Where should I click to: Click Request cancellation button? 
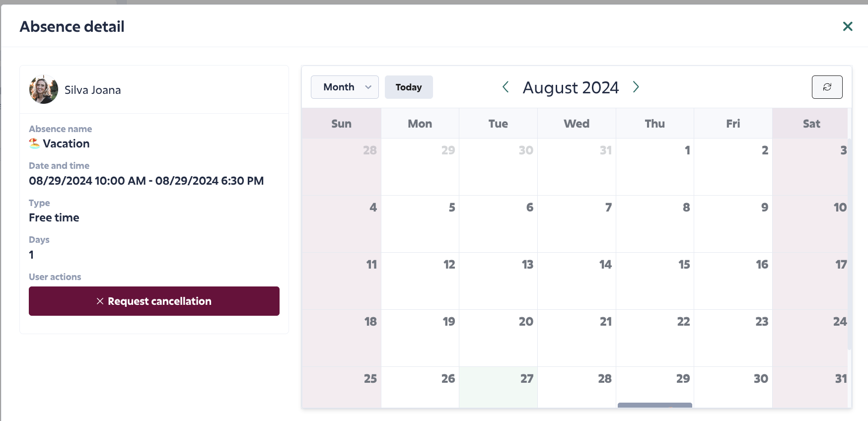tap(154, 301)
